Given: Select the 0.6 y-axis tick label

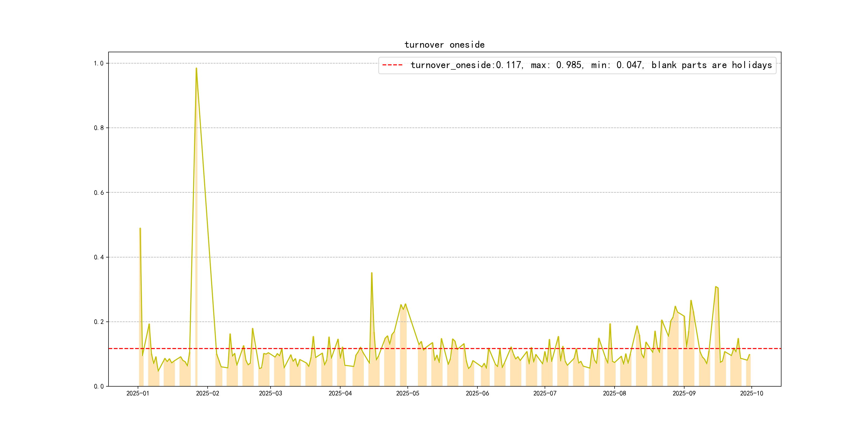Looking at the screenshot, I should (98, 193).
